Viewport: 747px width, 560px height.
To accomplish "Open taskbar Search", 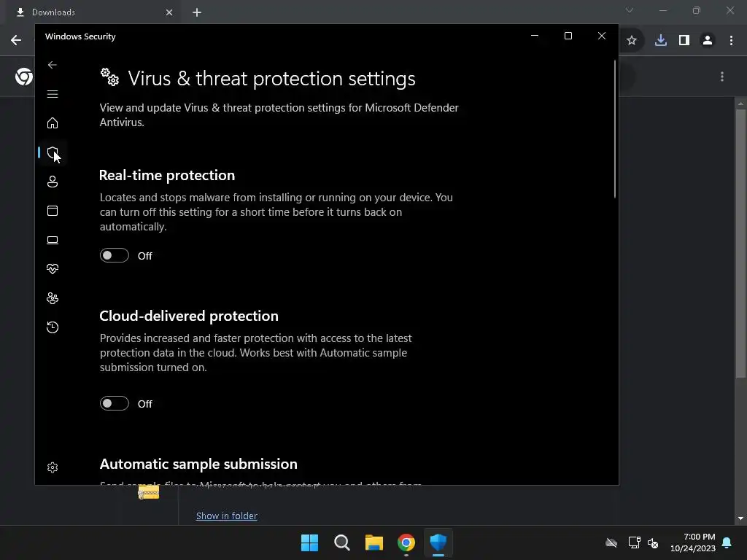I will tap(342, 542).
